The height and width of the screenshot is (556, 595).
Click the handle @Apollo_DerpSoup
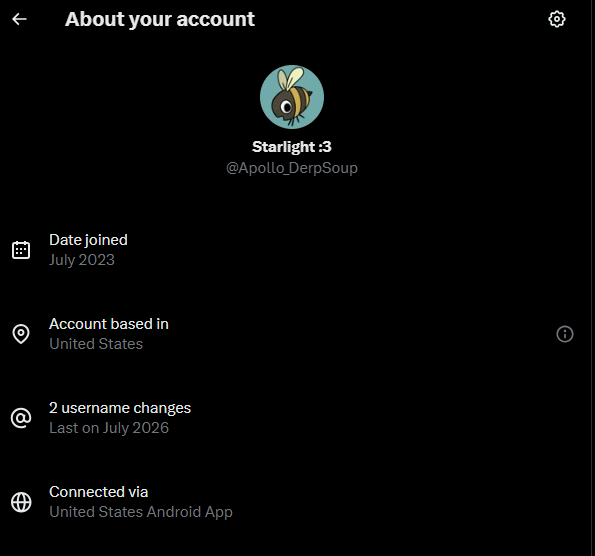(x=292, y=168)
